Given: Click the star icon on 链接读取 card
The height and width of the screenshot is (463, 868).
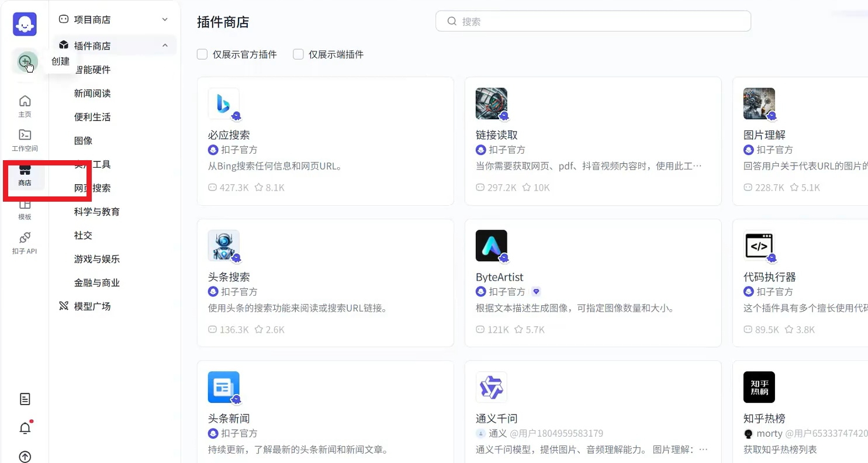Looking at the screenshot, I should (526, 188).
